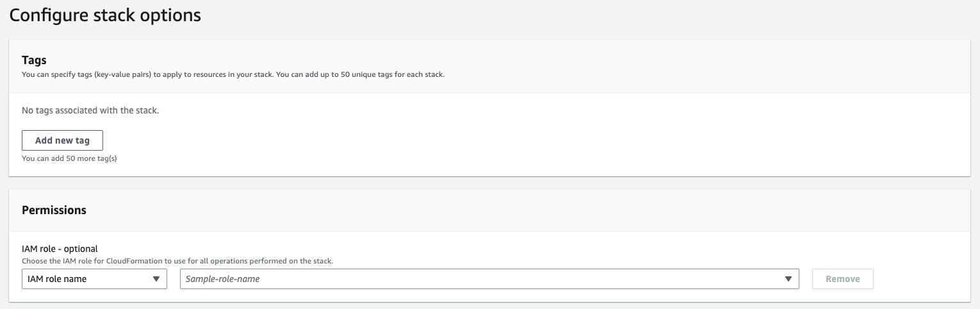The height and width of the screenshot is (309, 980).
Task: Click the No tags associated with the stack message
Action: point(90,110)
